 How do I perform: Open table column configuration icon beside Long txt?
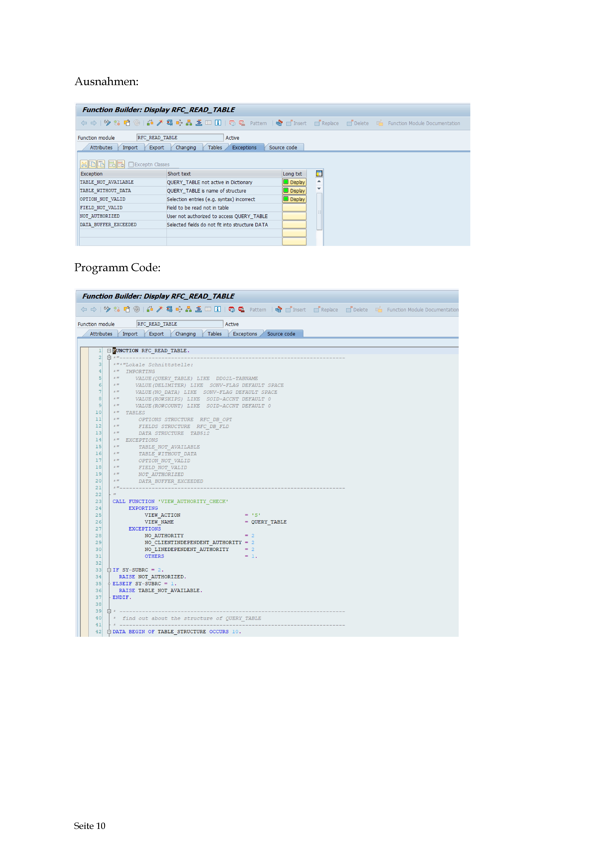coord(319,174)
